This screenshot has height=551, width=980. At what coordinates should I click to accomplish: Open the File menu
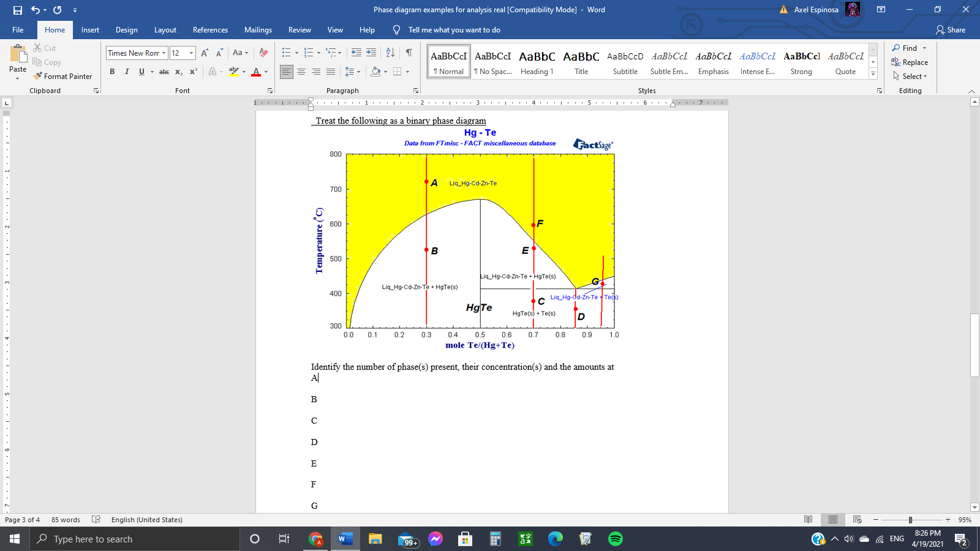18,30
